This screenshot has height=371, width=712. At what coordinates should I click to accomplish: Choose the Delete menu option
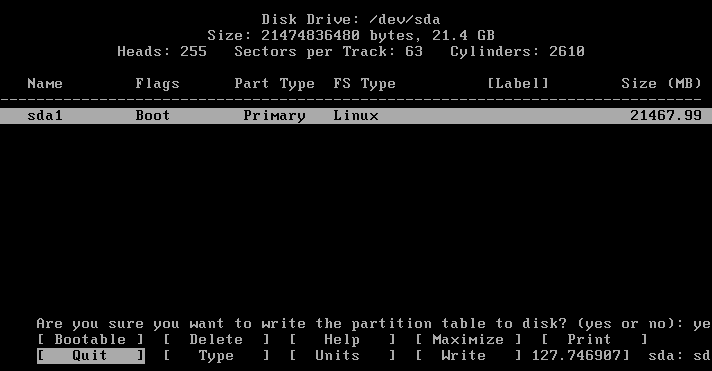pyautogui.click(x=216, y=340)
